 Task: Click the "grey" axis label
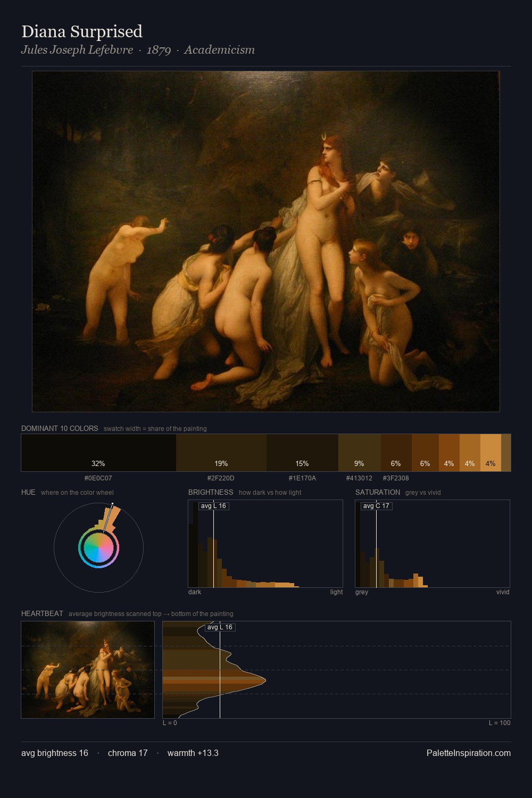(362, 592)
